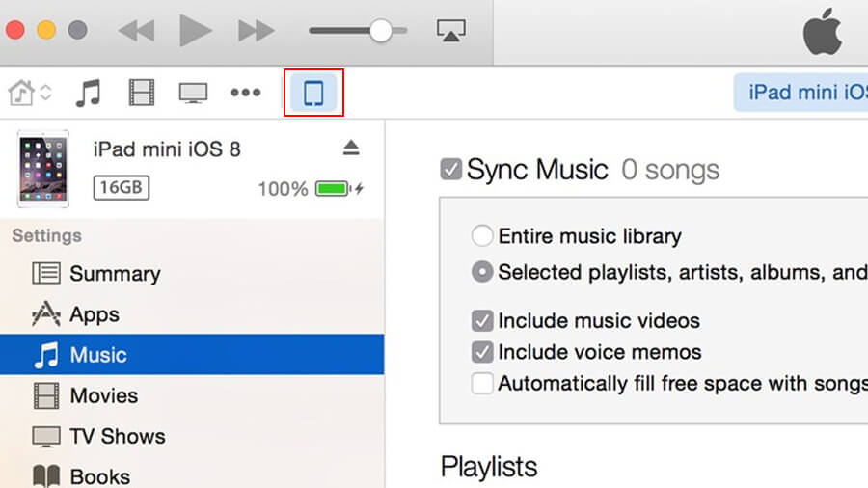Switch to Movies library film icon

click(141, 94)
